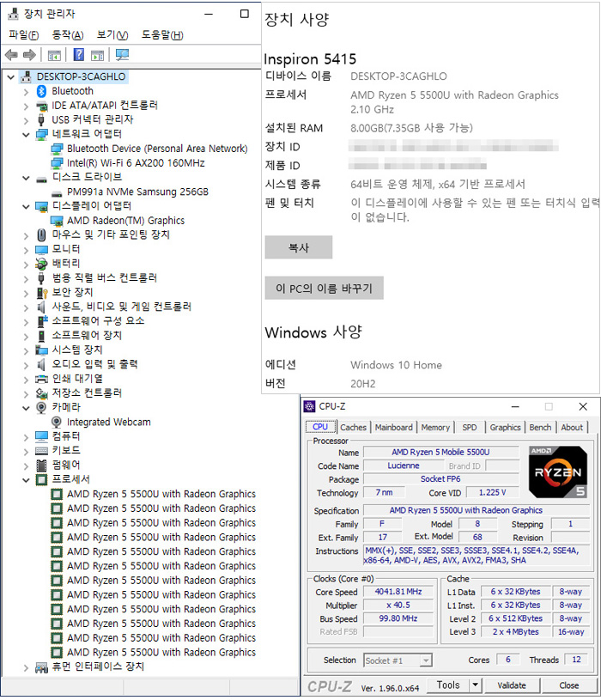Open the 보기(V) menu
Viewport: 601px width, 700px height.
coord(112,35)
